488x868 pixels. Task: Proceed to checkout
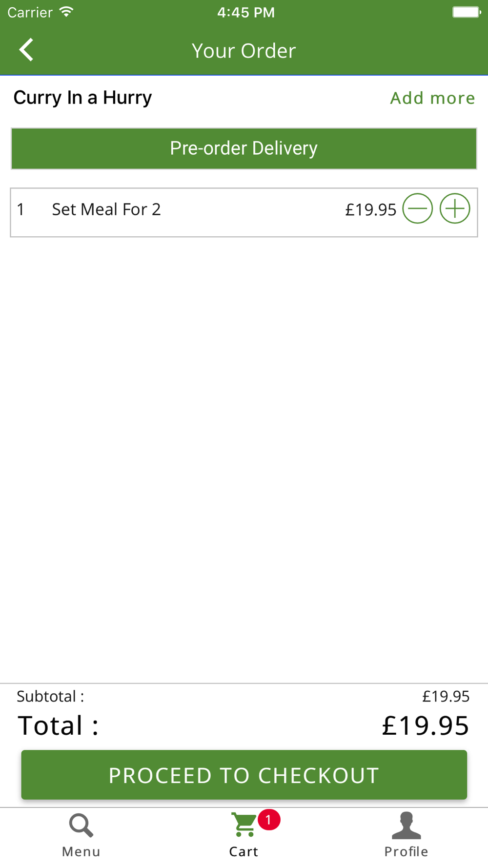point(244,775)
